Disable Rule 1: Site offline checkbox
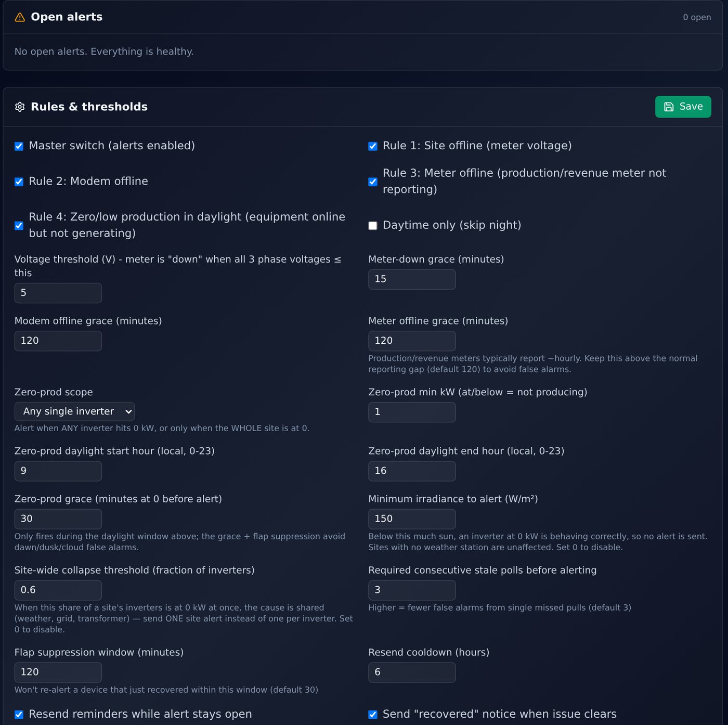This screenshot has height=725, width=728. coord(373,146)
